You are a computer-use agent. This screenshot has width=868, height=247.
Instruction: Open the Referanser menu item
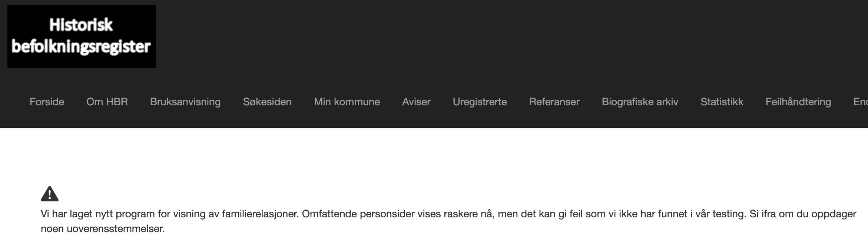click(x=554, y=102)
